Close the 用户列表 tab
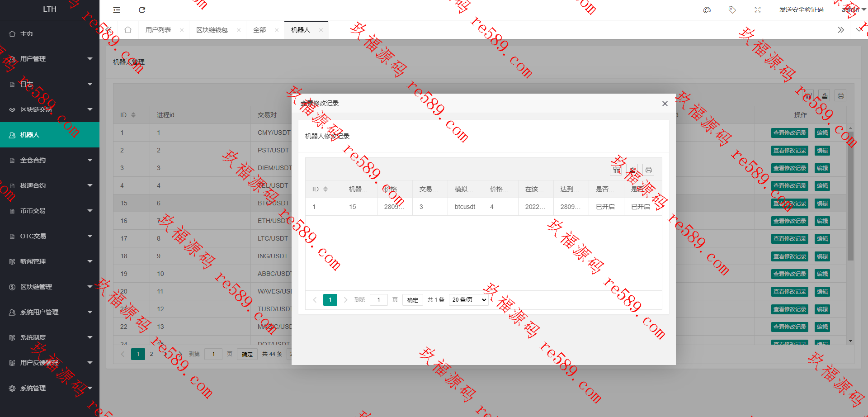 click(182, 30)
